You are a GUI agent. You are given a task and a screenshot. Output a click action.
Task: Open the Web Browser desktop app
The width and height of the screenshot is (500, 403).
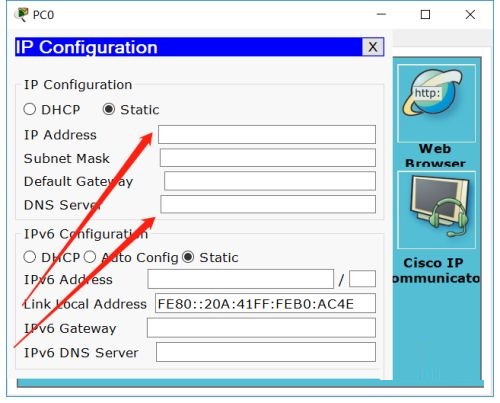tap(436, 103)
